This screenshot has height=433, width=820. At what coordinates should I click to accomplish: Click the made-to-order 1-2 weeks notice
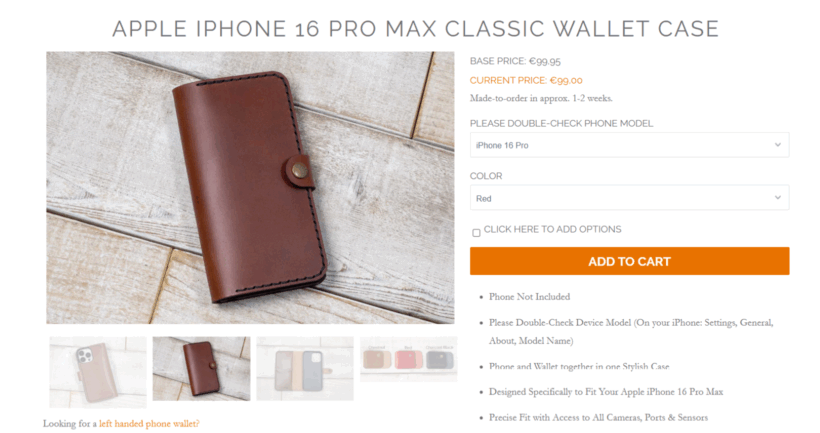541,98
